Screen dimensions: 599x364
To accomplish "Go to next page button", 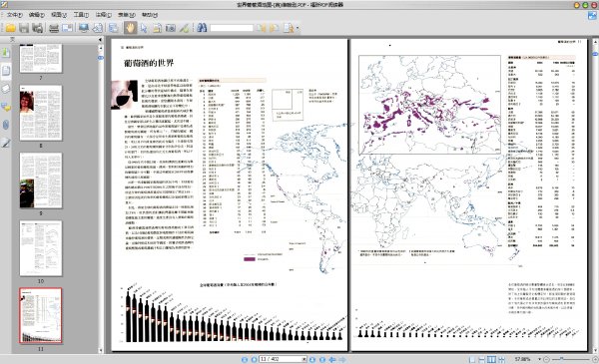I will (x=312, y=359).
